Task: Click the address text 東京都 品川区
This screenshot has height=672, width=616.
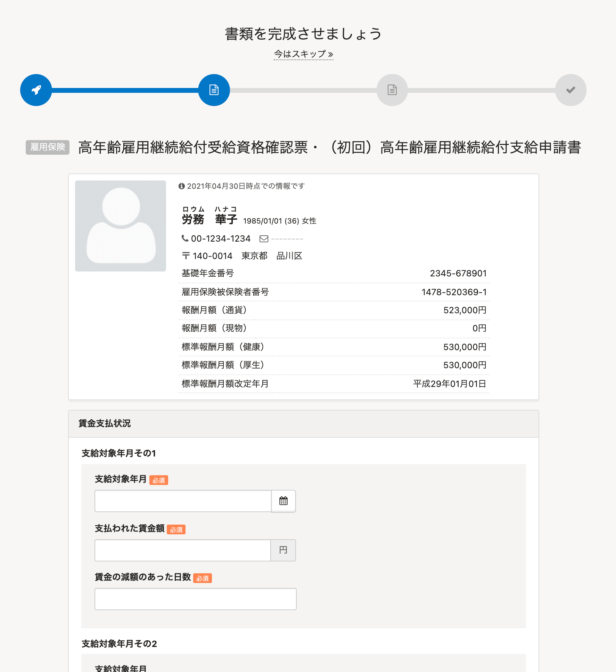Action: tap(272, 256)
